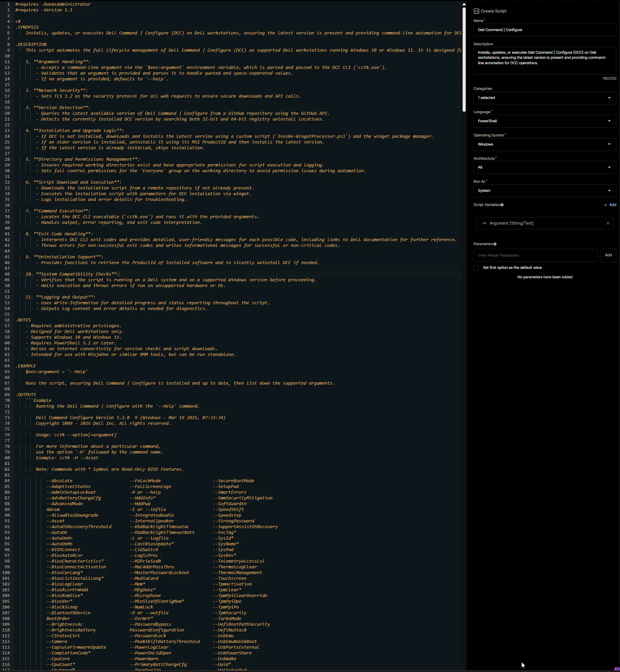Click the '**Script Download and Execution**' line
Screen dimensions: 620x672
pyautogui.click(x=74, y=182)
